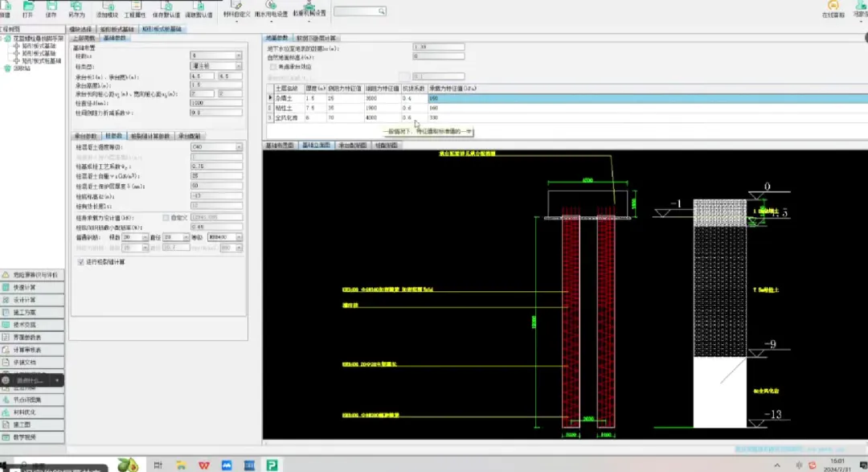This screenshot has height=472, width=868.
Task: Open 材料自定义 toolbar icon
Action: pos(236,9)
